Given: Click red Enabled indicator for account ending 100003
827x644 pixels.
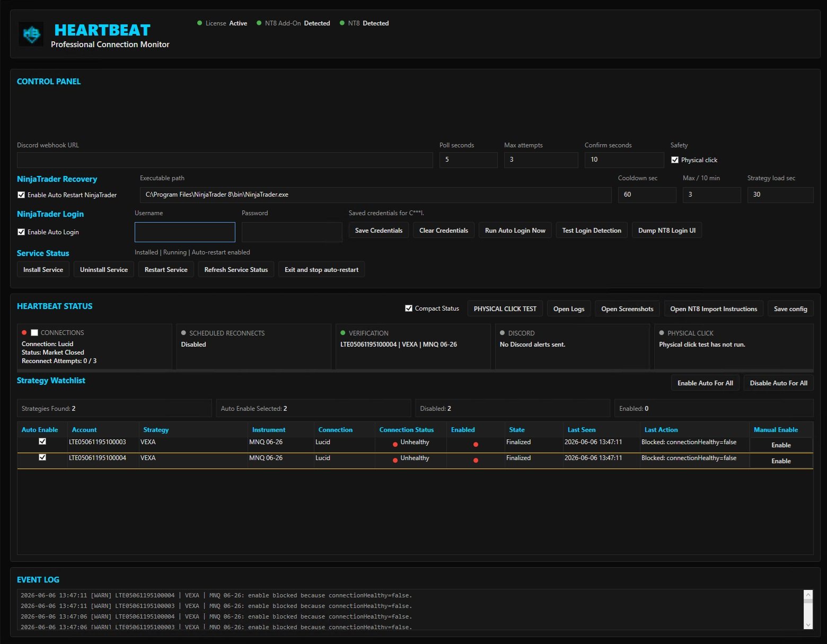Looking at the screenshot, I should 476,444.
